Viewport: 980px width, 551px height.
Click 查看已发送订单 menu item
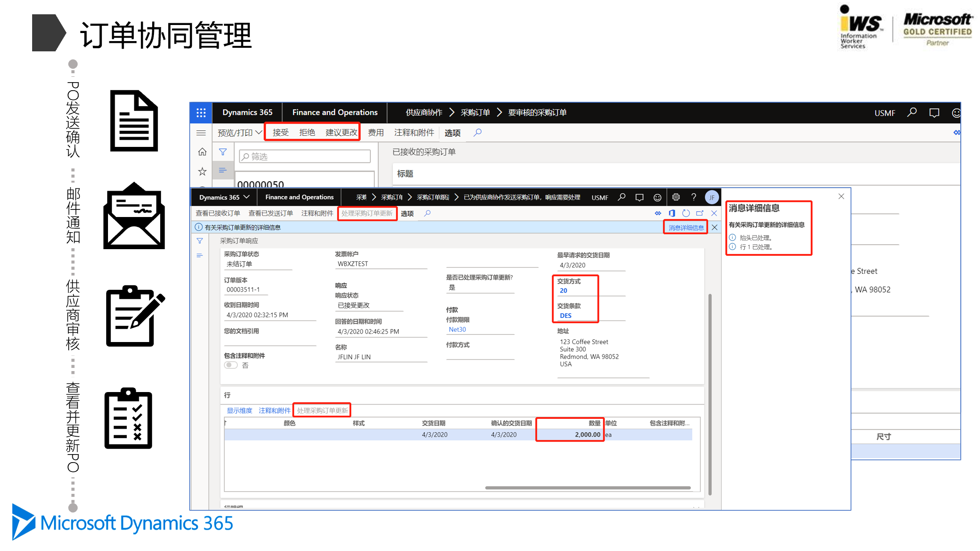click(x=271, y=213)
